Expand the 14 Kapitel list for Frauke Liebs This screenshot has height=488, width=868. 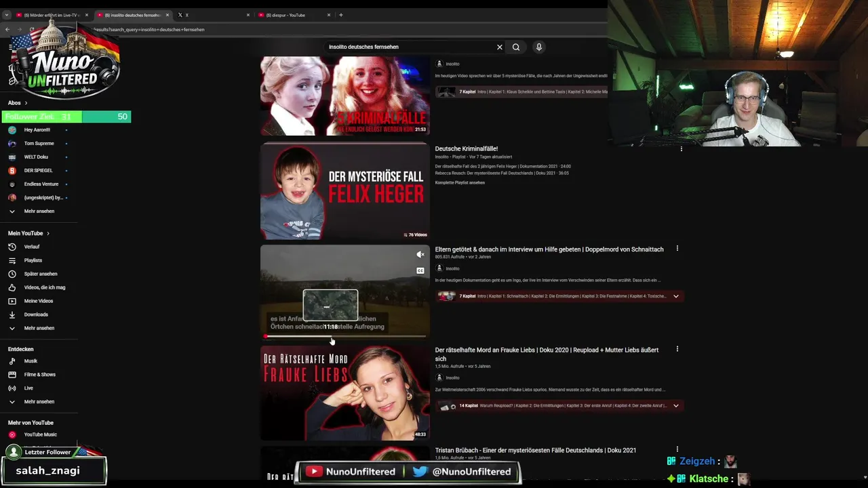[676, 406]
